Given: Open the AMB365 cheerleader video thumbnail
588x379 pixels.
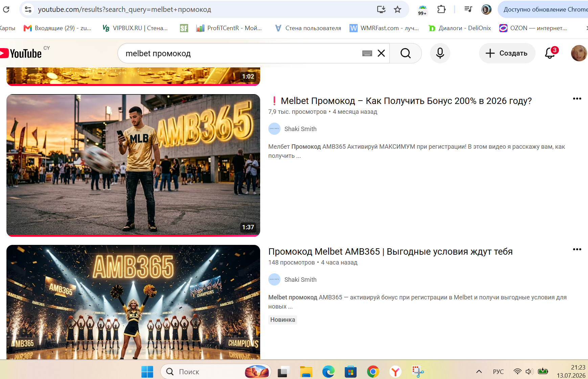Looking at the screenshot, I should click(x=133, y=302).
